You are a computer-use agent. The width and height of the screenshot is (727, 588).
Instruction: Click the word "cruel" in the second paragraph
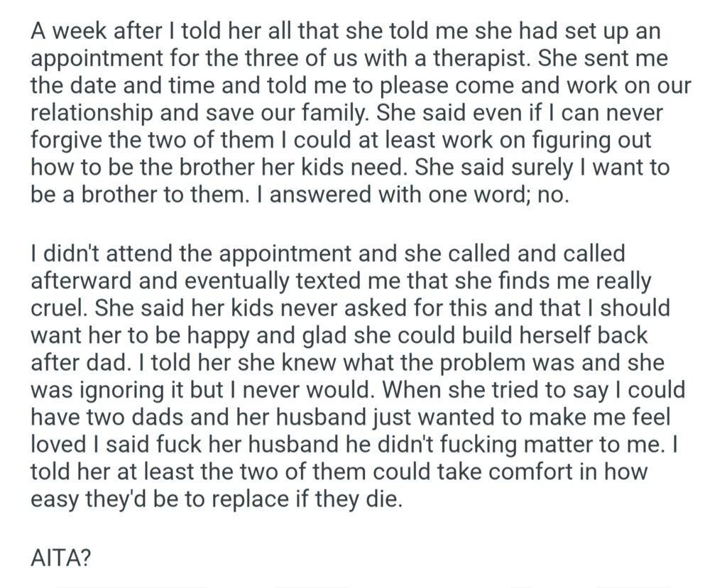point(60,310)
